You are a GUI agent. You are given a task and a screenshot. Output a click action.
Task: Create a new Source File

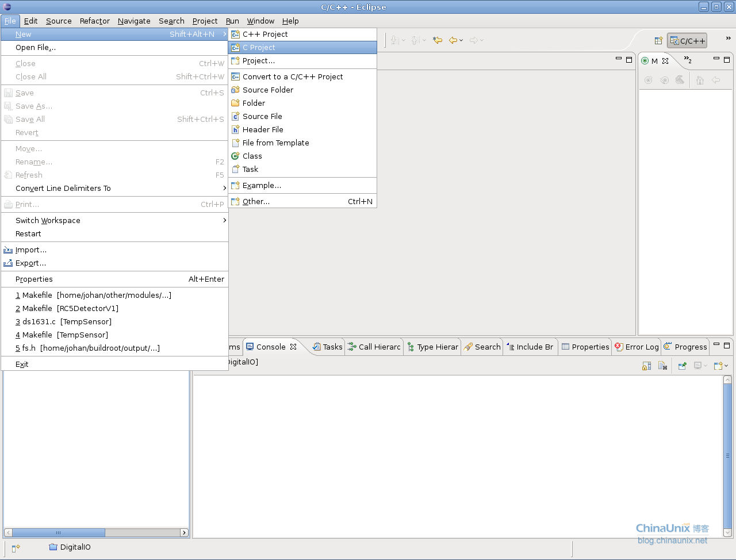pyautogui.click(x=302, y=116)
